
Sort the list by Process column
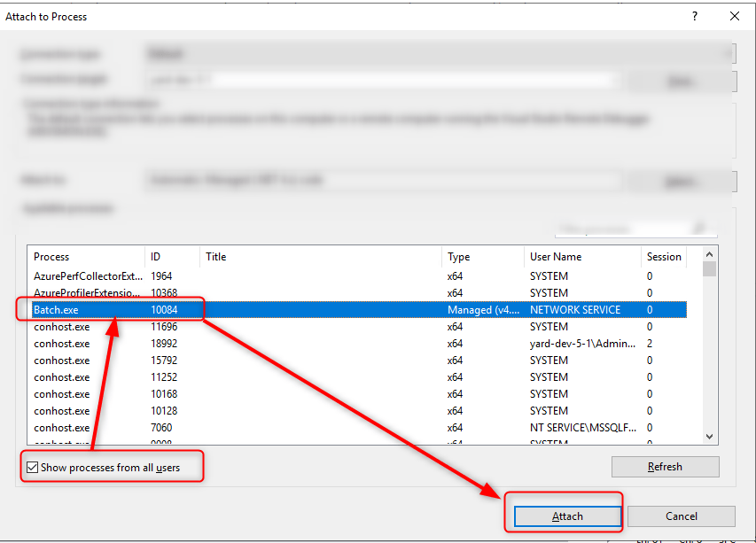(x=85, y=257)
